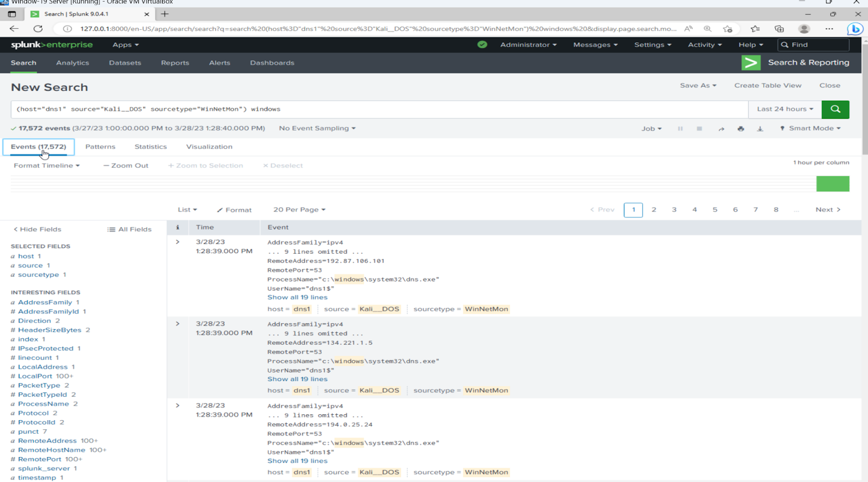Open the Last 24 hours time range picker
The width and height of the screenshot is (868, 482).
click(785, 109)
